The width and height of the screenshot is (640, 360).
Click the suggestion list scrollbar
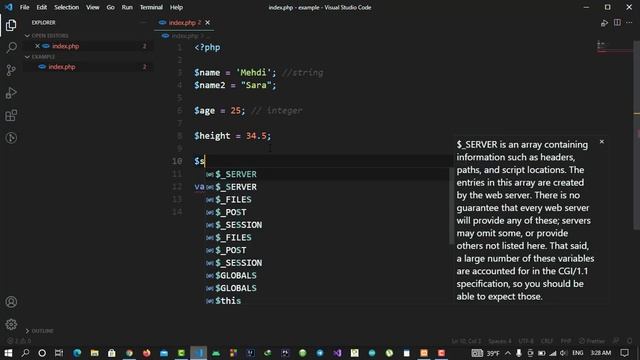click(451, 206)
